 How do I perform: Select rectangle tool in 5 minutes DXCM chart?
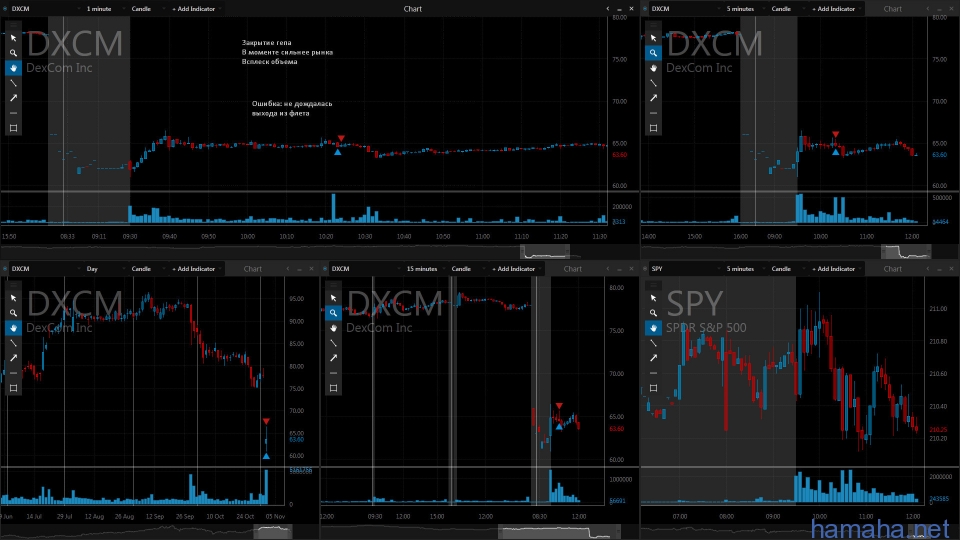click(653, 128)
